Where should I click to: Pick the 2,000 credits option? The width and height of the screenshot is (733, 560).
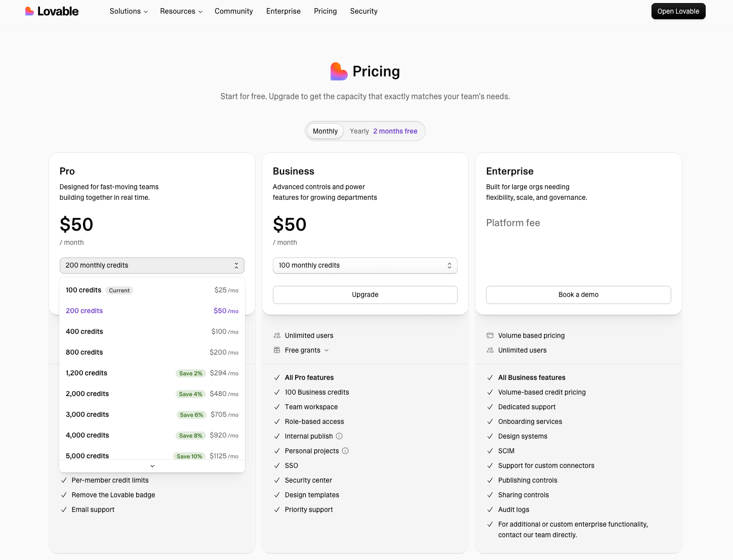152,394
